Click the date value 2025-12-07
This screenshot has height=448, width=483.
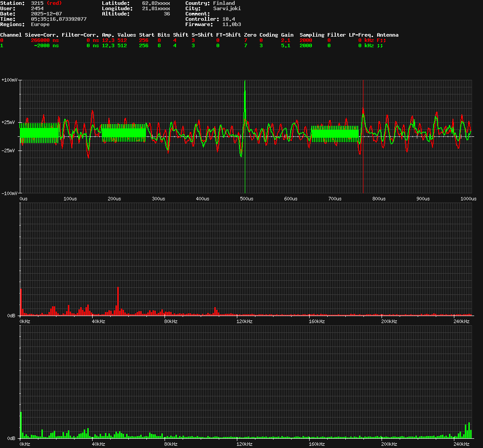46,14
